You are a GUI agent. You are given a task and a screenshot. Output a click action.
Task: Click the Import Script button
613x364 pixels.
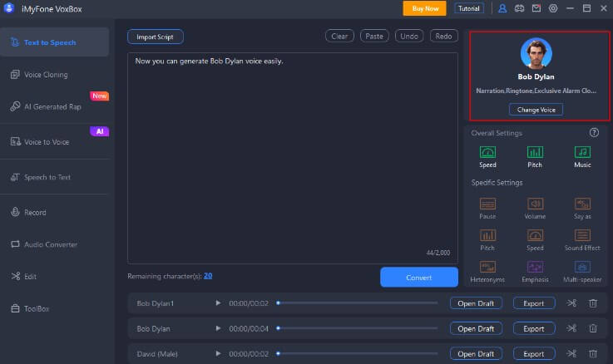coord(156,37)
